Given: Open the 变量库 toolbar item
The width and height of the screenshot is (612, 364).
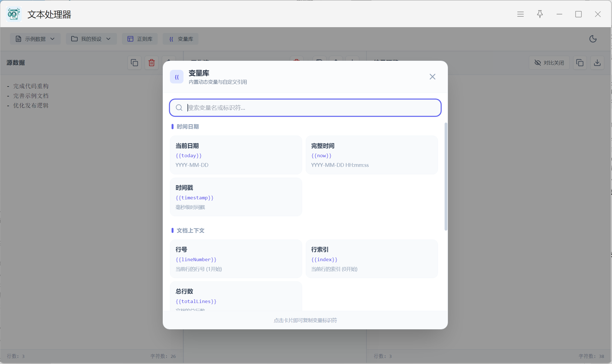Looking at the screenshot, I should [181, 39].
